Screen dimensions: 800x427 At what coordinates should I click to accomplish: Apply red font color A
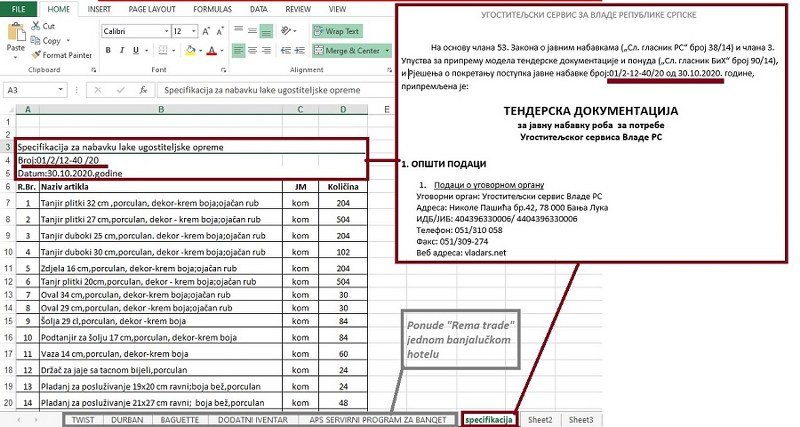pos(212,51)
